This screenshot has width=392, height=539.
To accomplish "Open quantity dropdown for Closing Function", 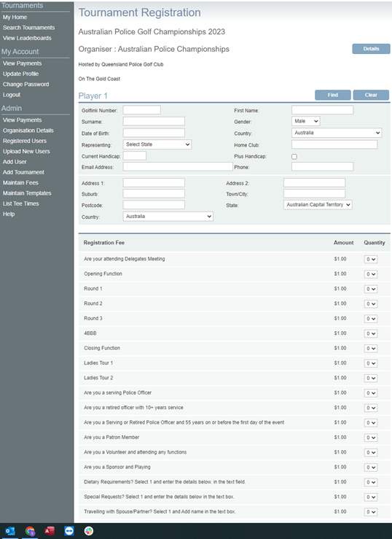I will pos(371,348).
